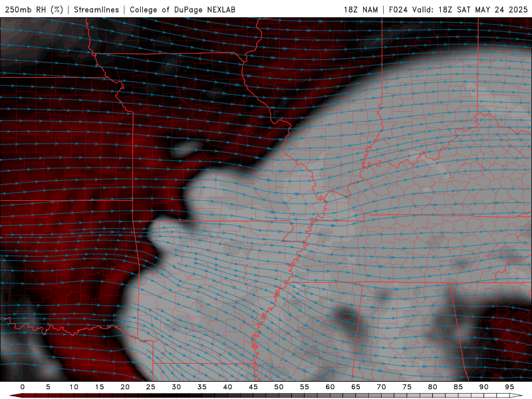Click the "F024 Valid: 18Z SAT MAY 24 2025" text
This screenshot has width=532, height=399.
click(458, 9)
